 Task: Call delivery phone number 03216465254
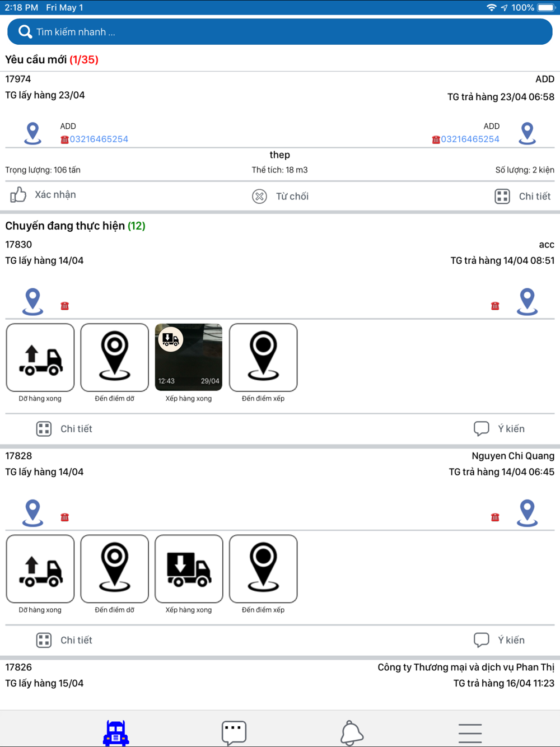pyautogui.click(x=469, y=139)
